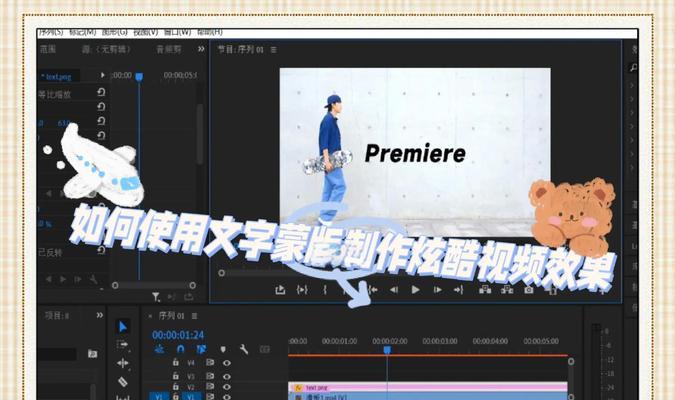Open the 序列(S) menu
Viewport: 675px width, 400px height.
(50, 32)
